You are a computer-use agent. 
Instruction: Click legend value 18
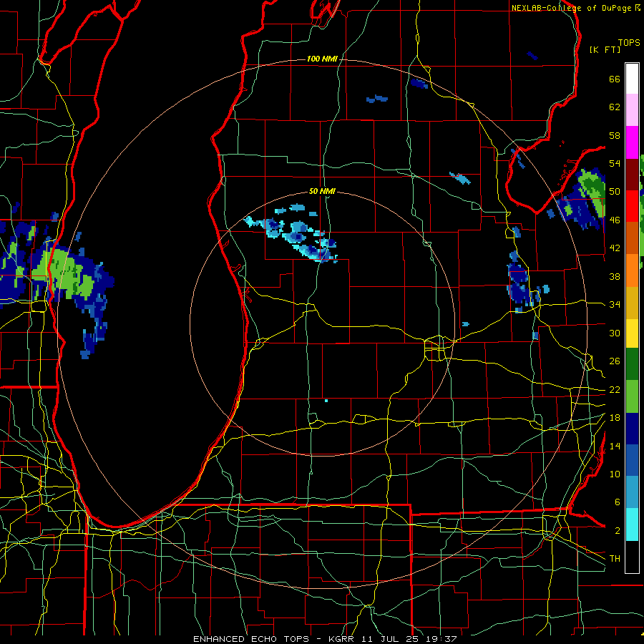click(x=615, y=418)
